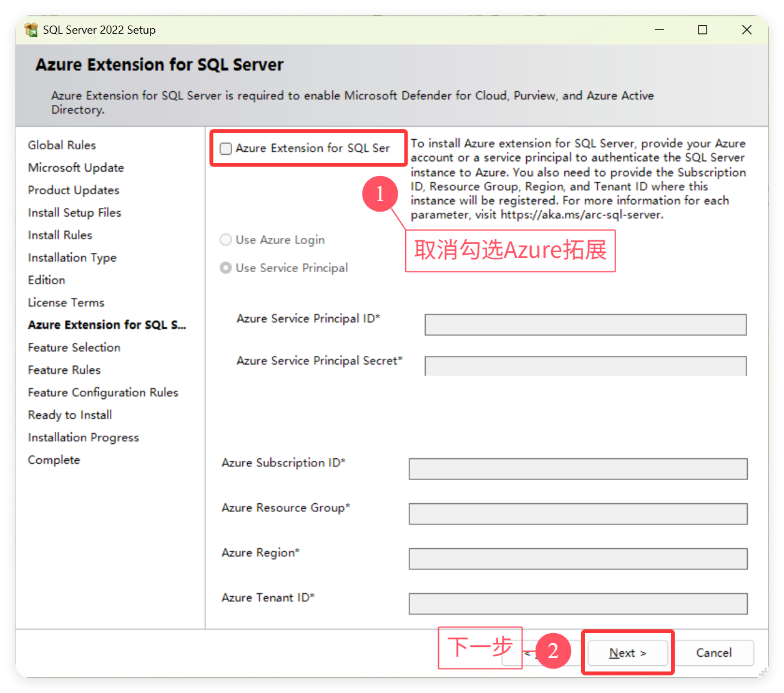
Task: Select the Use Service Principal radio button
Action: click(x=226, y=268)
